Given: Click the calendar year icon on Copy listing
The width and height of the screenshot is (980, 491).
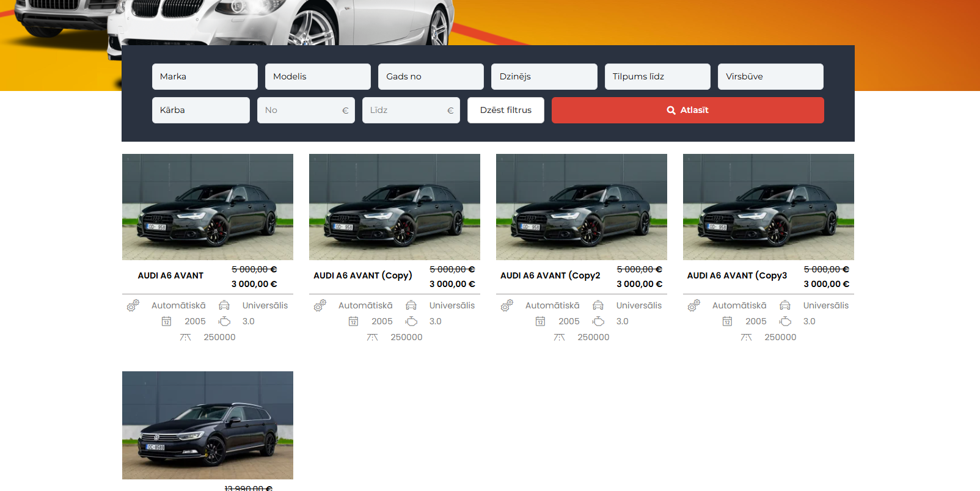Looking at the screenshot, I should pos(353,321).
